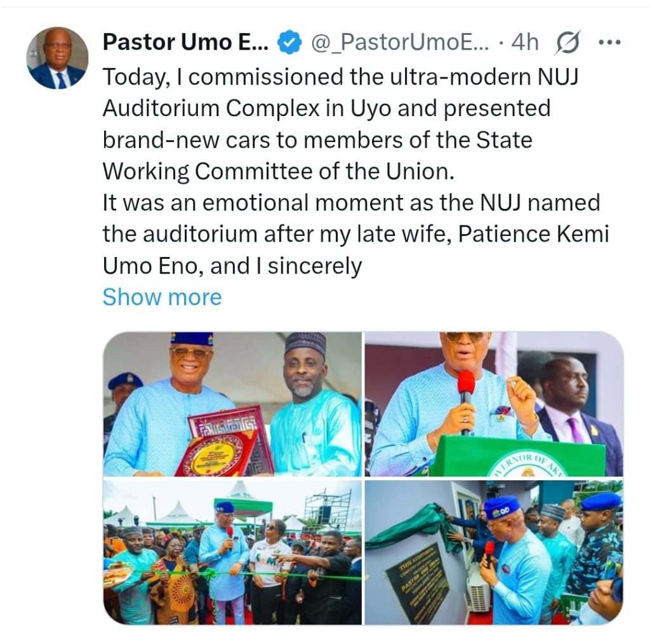Click the tweet text about NUJ Auditorium
The height and width of the screenshot is (644, 650).
click(x=355, y=171)
